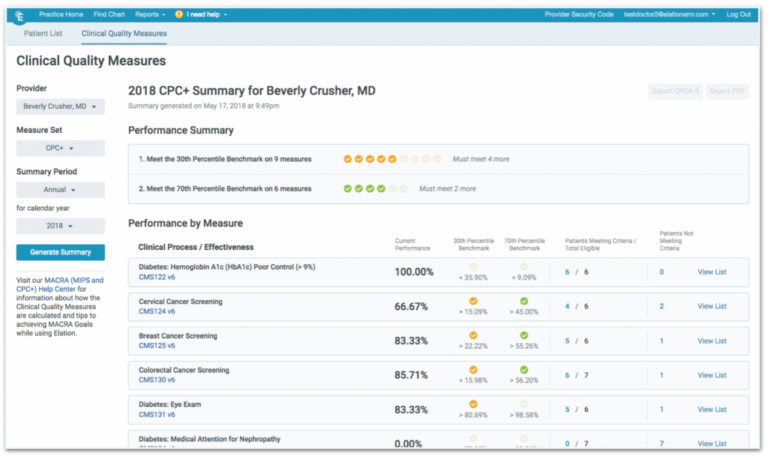Open the testdoctor2 account menu
This screenshot has width=768, height=457.
[669, 14]
